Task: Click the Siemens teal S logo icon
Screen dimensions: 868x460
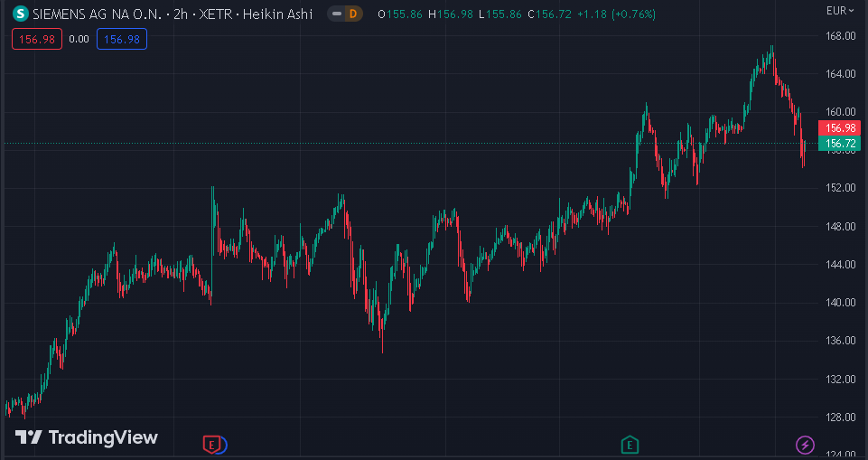Action: coord(21,14)
